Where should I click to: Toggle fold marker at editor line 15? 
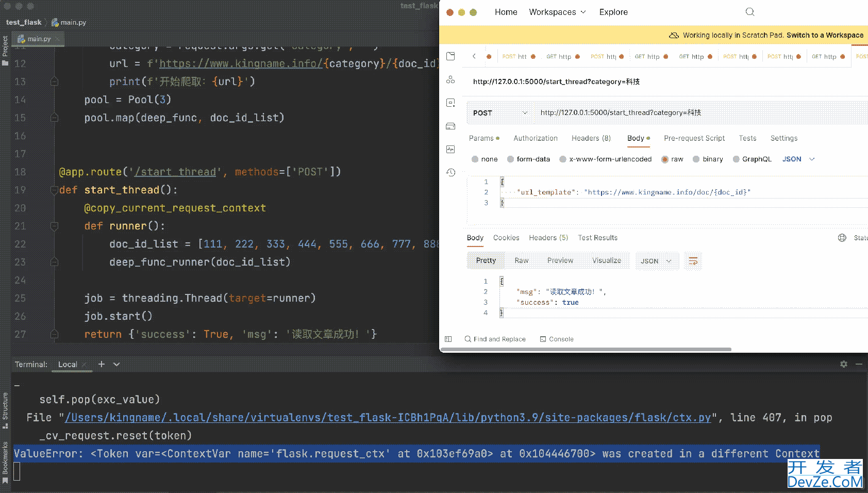(54, 118)
